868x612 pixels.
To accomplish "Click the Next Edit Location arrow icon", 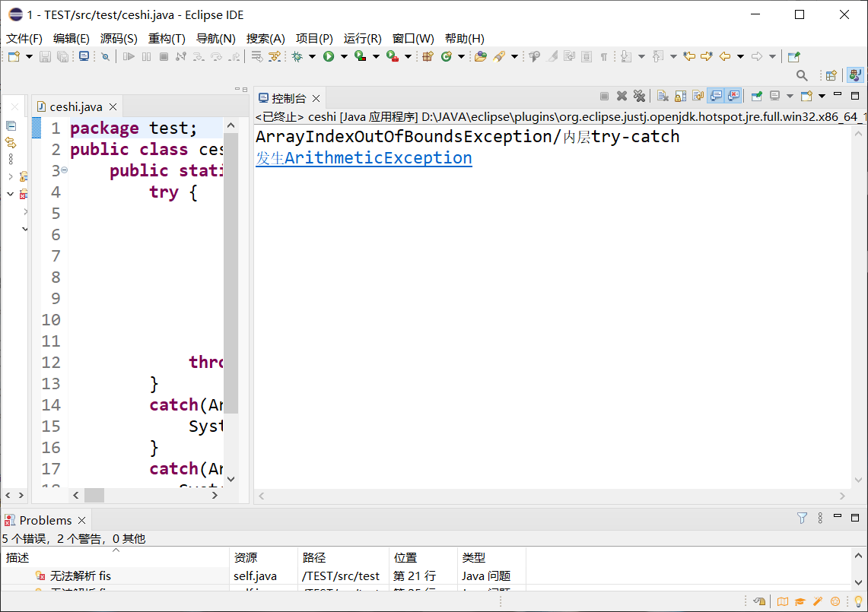I will (x=707, y=56).
